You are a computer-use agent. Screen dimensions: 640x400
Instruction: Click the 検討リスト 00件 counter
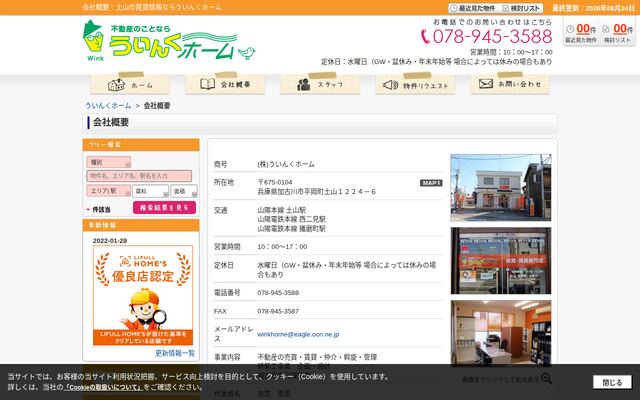(x=618, y=33)
